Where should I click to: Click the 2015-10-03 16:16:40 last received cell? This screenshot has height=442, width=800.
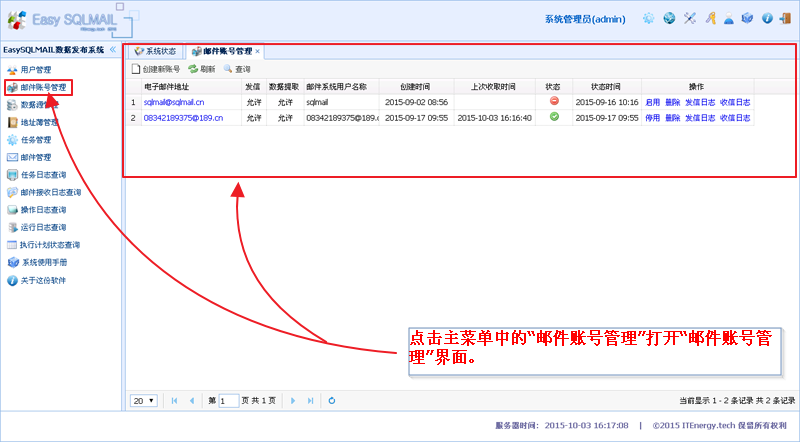coord(494,118)
